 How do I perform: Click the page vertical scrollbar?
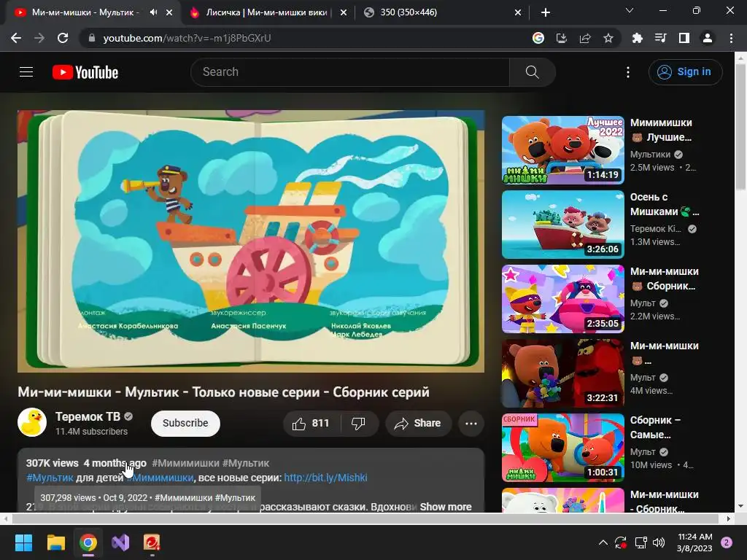pos(740,127)
